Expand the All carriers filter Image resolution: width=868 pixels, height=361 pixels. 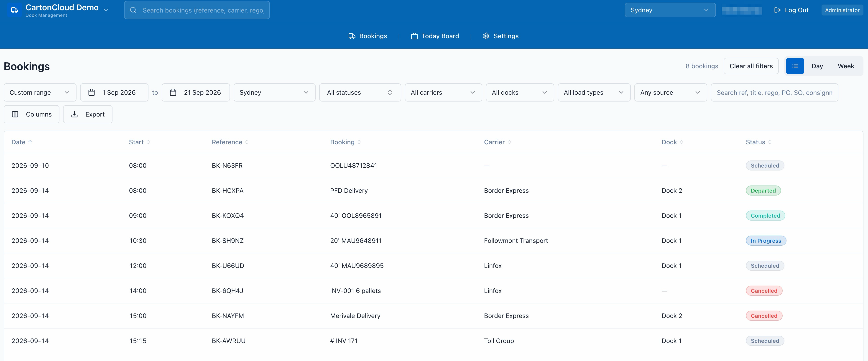[443, 92]
